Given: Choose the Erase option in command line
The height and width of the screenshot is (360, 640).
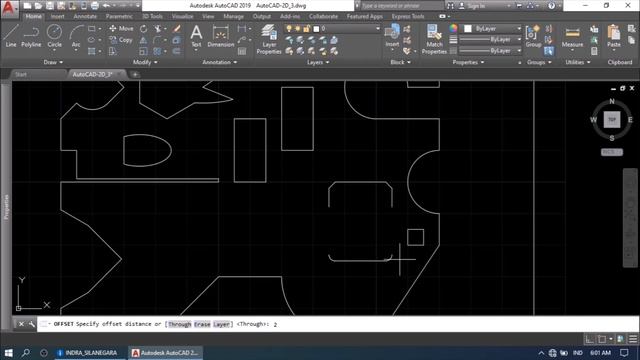Looking at the screenshot, I should click(x=202, y=324).
